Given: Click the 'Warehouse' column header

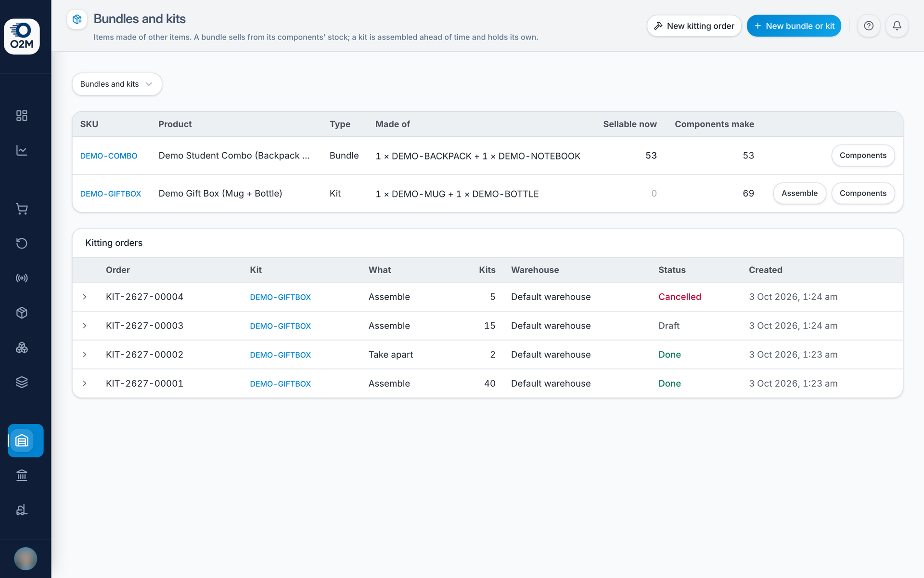Looking at the screenshot, I should pyautogui.click(x=535, y=270).
